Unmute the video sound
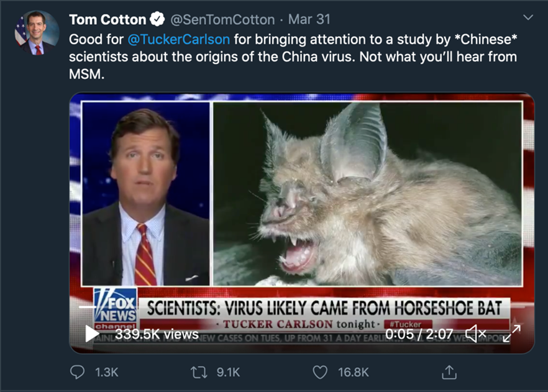This screenshot has height=392, width=548. pyautogui.click(x=475, y=334)
